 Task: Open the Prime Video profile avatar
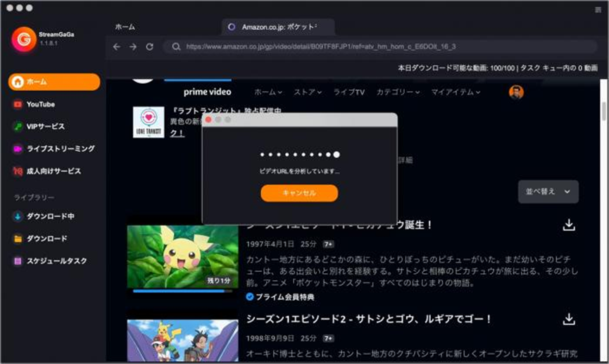point(516,92)
